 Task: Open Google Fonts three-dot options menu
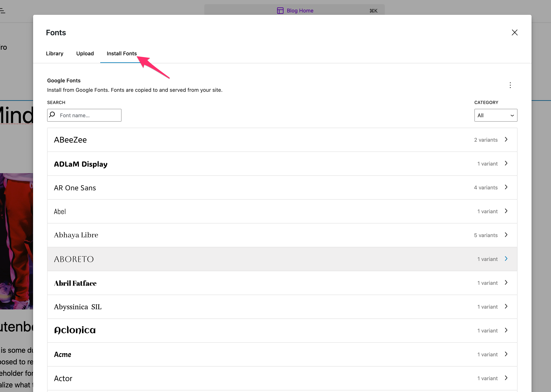pos(510,85)
